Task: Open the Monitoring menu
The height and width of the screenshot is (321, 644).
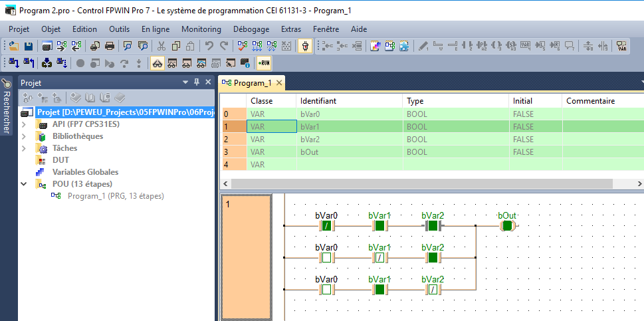Action: (201, 29)
